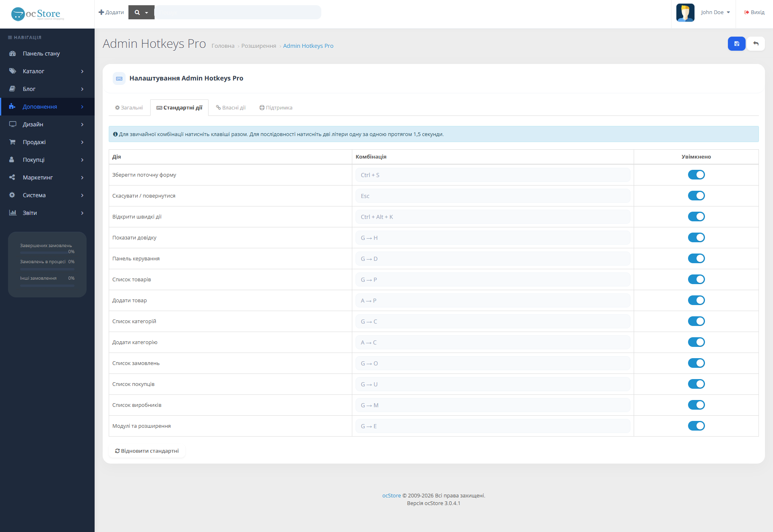This screenshot has width=773, height=532.
Task: Turn off Модулі та розширення toggle
Action: (x=696, y=426)
